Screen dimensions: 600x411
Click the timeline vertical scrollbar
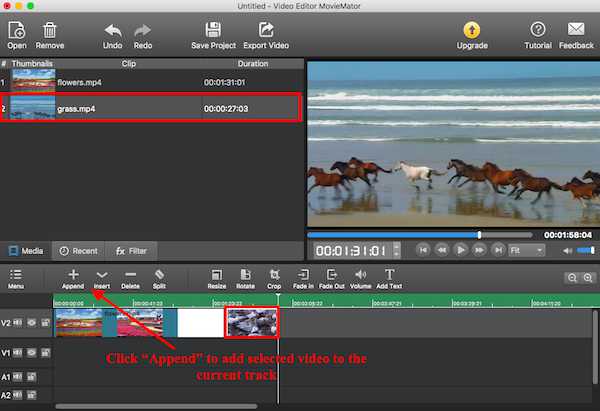click(x=595, y=346)
